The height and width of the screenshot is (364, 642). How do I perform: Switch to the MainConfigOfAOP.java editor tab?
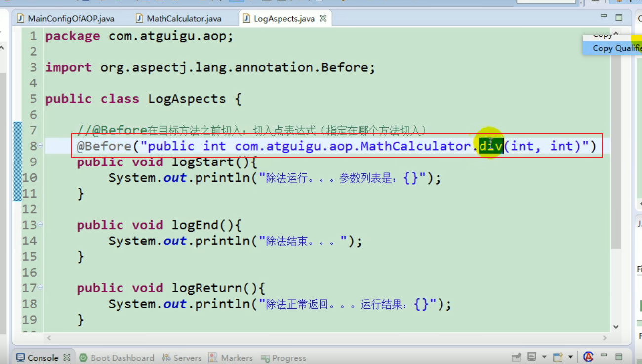(x=66, y=19)
